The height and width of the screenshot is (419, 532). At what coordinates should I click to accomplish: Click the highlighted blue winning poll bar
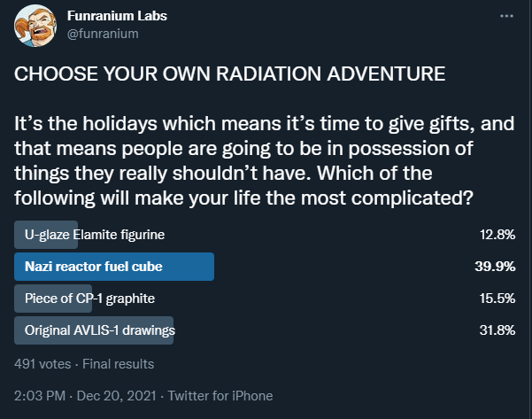click(114, 267)
